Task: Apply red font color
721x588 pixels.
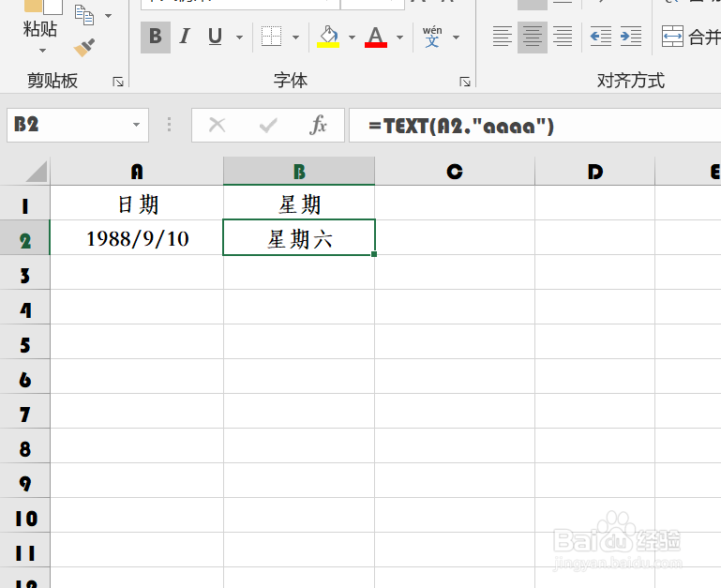Action: [x=376, y=37]
